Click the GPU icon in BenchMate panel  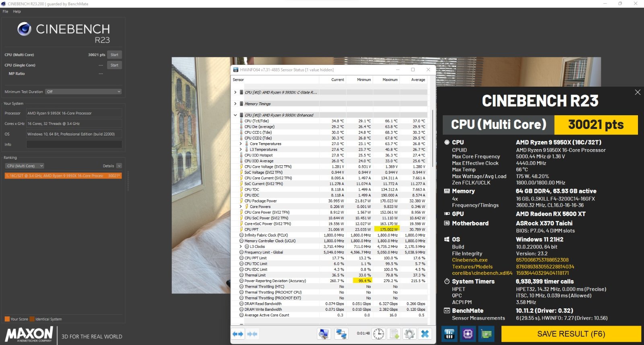click(447, 214)
